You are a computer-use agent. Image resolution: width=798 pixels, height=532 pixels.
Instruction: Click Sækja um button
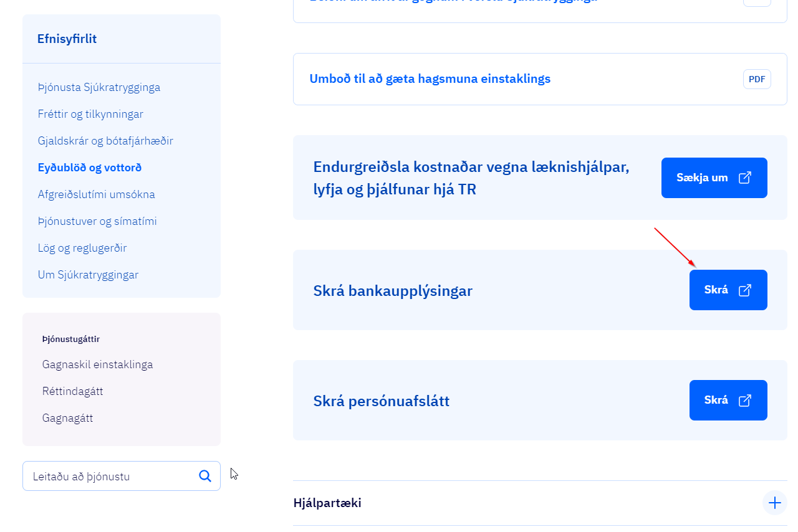714,178
